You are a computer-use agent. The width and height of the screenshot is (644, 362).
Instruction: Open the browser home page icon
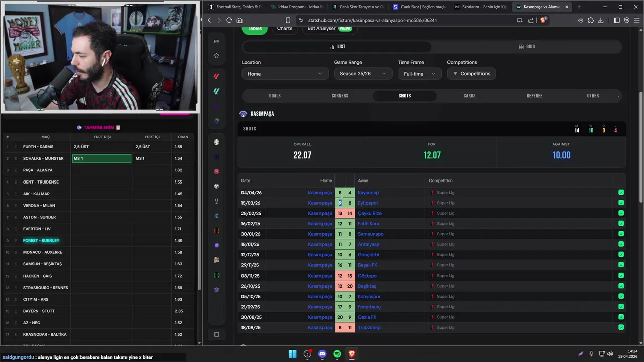coord(239,20)
